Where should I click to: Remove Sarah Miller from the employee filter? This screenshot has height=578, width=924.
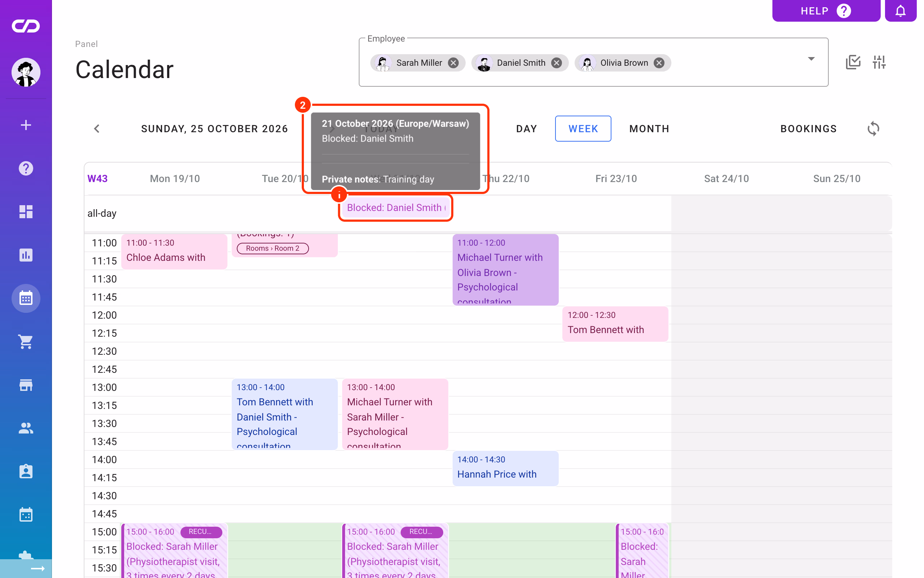[x=453, y=63]
